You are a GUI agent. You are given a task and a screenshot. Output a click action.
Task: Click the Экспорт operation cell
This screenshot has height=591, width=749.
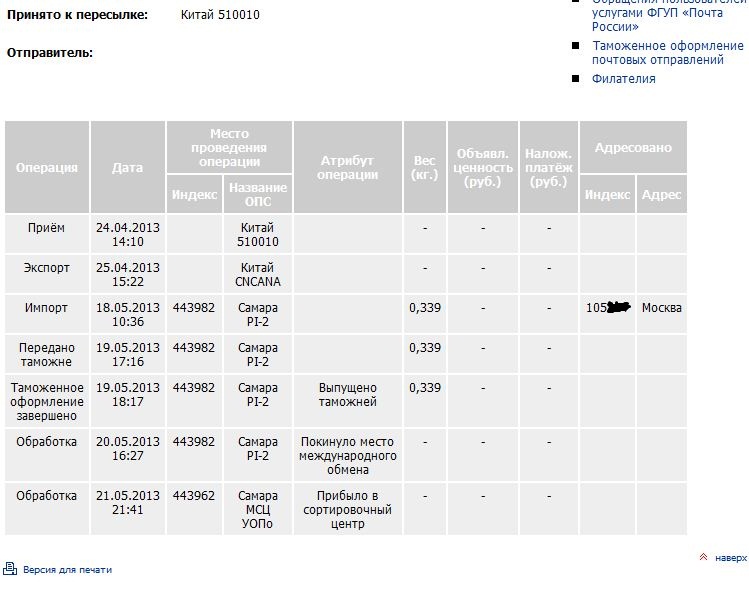point(47,274)
